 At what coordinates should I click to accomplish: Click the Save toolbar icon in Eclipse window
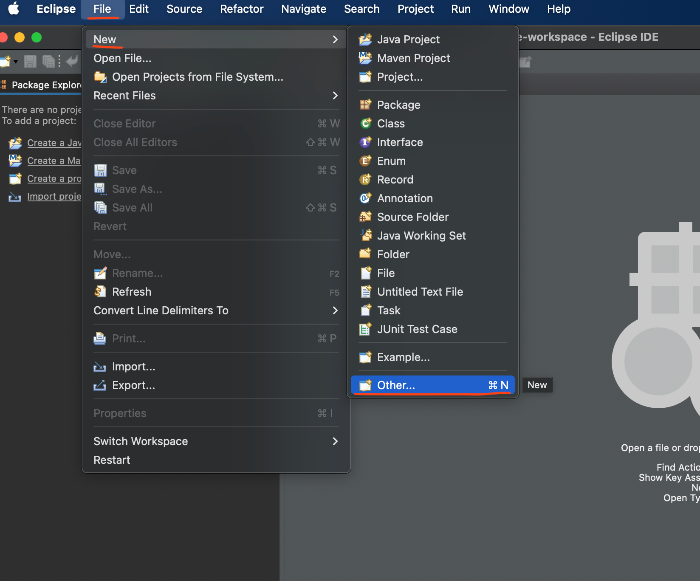pos(30,61)
